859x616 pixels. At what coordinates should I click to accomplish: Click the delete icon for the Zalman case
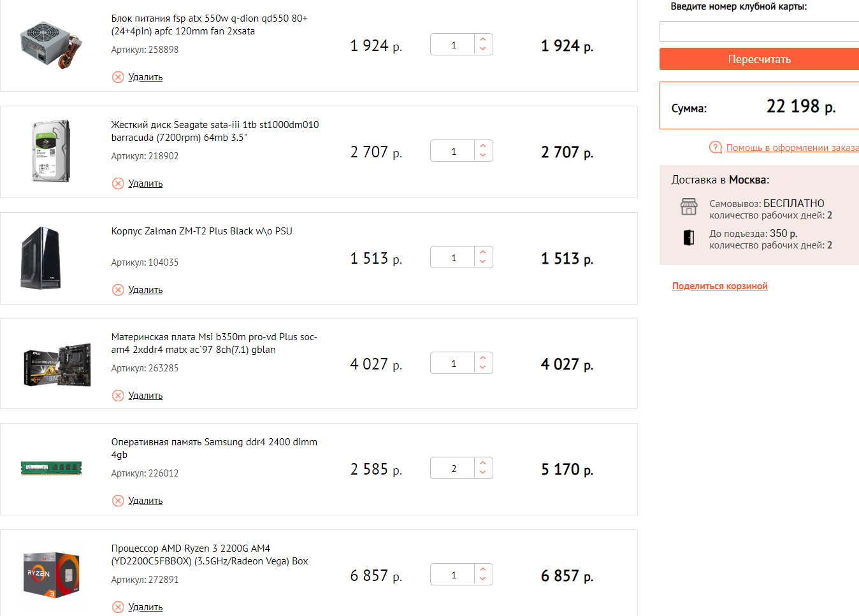coord(118,290)
